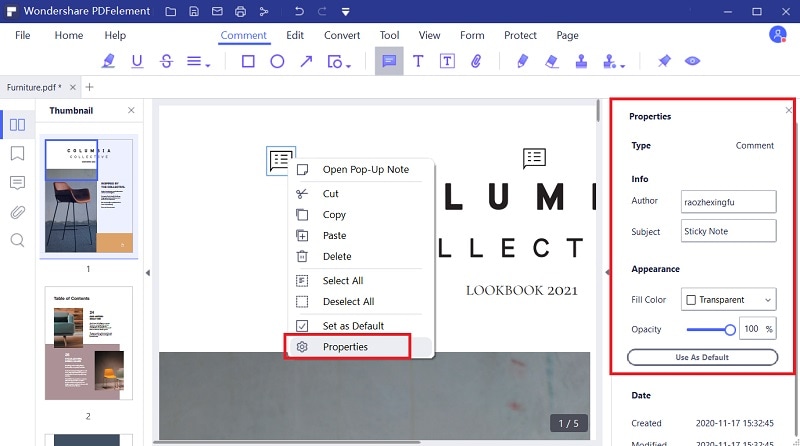800x446 pixels.
Task: Choose Delete in context menu
Action: (x=360, y=256)
